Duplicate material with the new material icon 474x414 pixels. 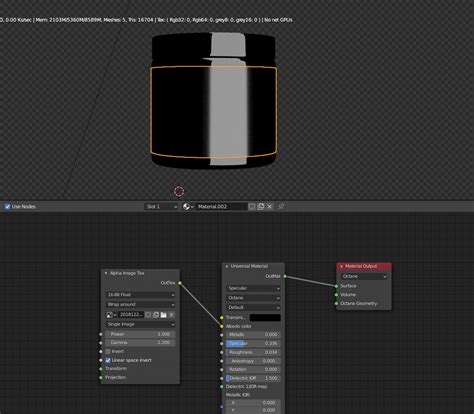click(261, 207)
